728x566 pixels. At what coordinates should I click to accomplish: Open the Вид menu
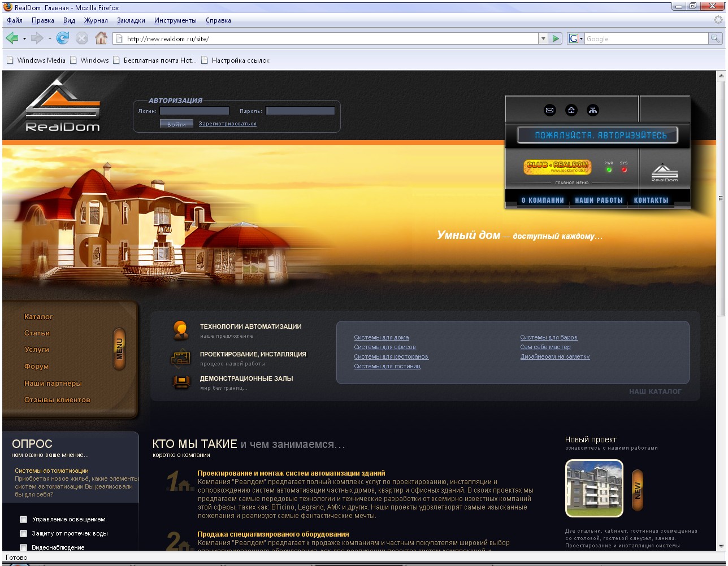click(x=69, y=20)
